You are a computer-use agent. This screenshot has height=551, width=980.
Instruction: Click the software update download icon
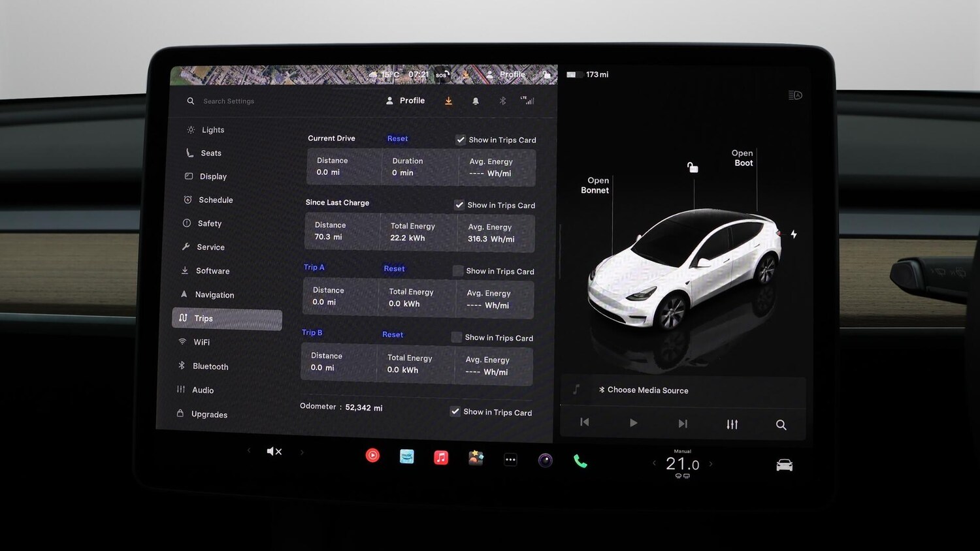448,101
